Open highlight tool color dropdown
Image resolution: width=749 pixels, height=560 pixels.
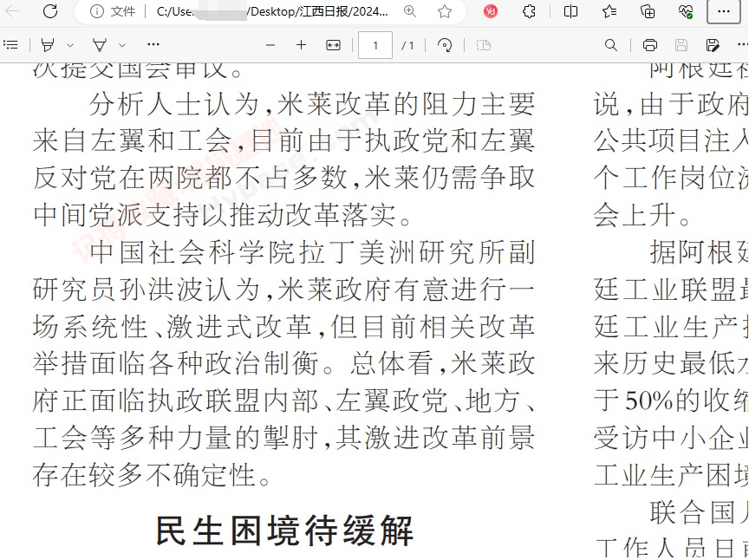(69, 45)
